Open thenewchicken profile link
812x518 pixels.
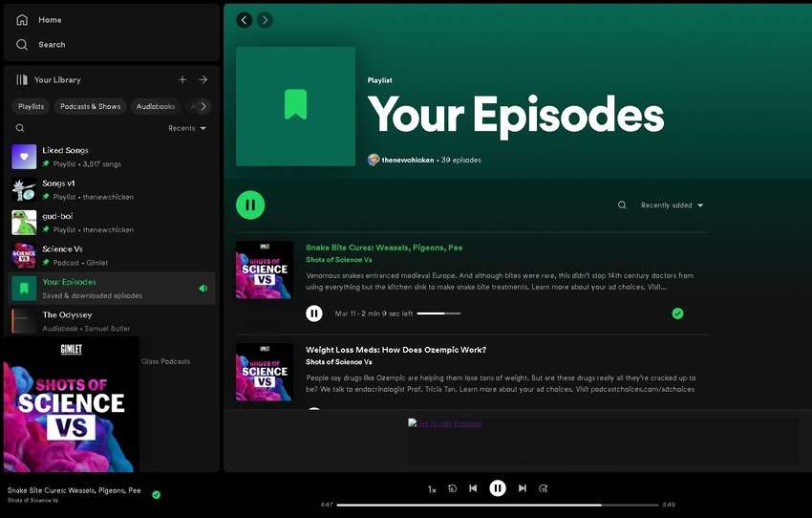point(408,160)
